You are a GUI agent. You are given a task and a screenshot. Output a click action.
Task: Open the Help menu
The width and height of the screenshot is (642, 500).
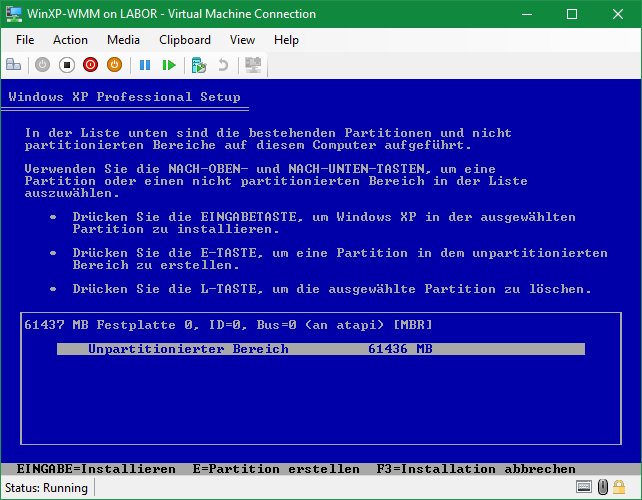[x=286, y=40]
